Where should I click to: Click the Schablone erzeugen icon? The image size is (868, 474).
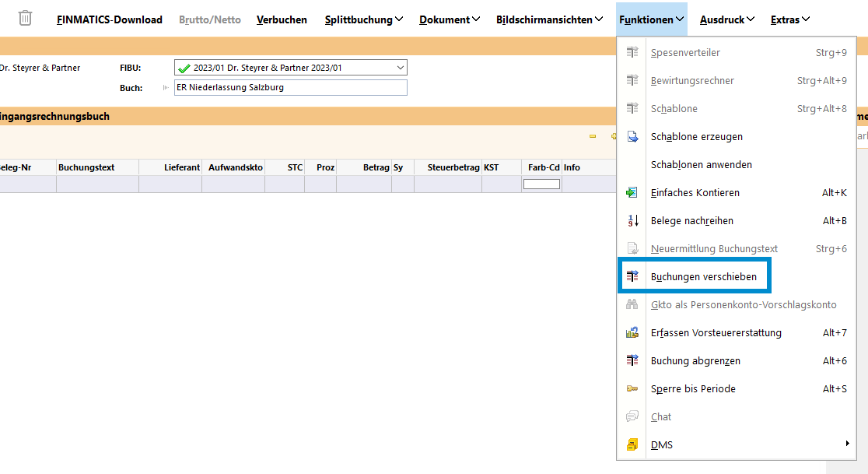click(632, 137)
